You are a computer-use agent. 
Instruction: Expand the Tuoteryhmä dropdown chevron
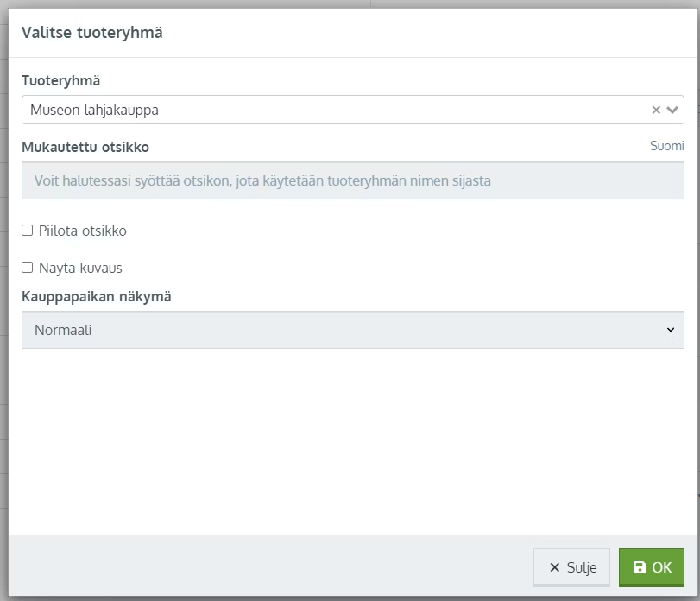tap(672, 110)
